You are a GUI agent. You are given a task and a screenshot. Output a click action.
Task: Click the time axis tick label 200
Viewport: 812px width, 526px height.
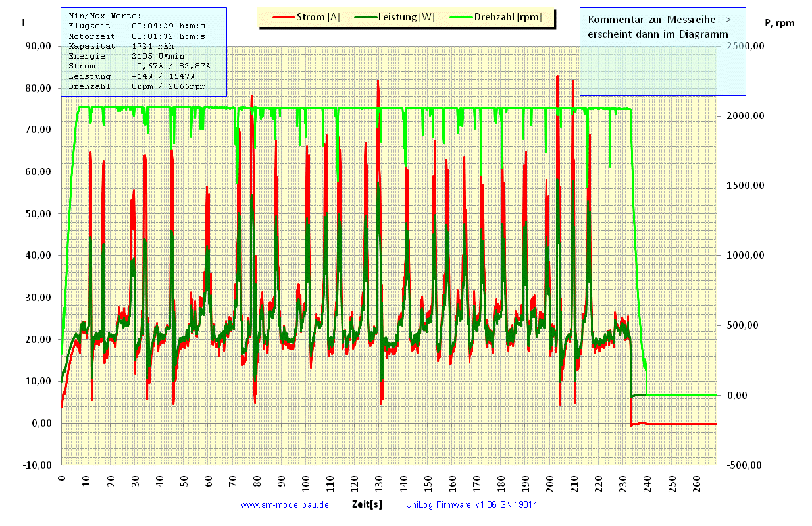550,485
